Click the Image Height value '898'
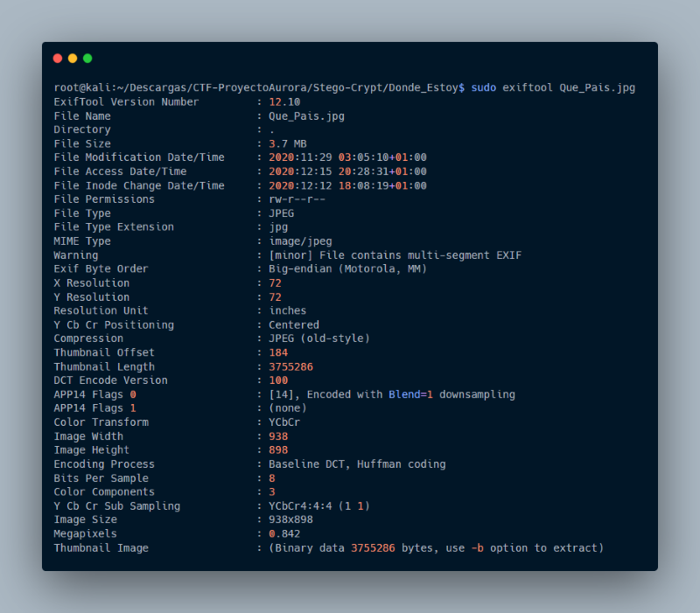Screen dimensions: 700x613 [278, 449]
